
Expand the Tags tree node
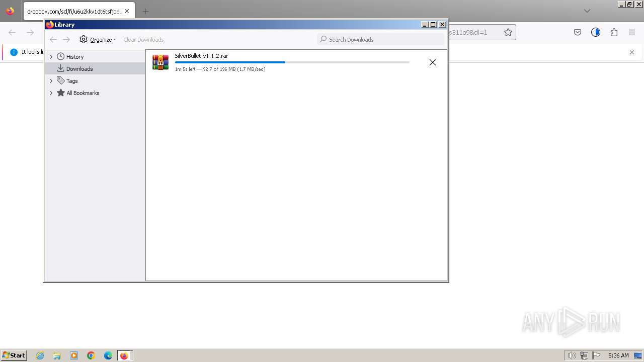tap(51, 81)
